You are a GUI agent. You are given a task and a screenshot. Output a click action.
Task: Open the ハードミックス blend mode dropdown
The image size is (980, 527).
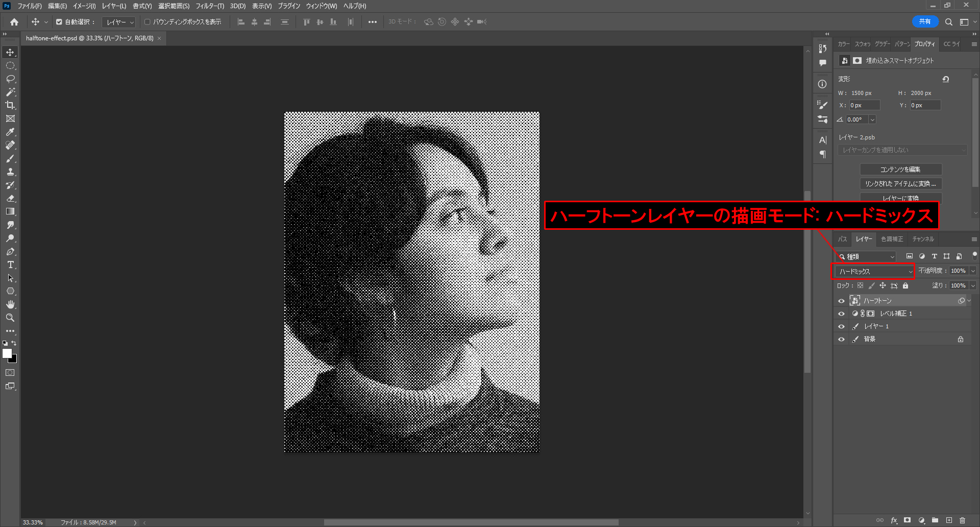[873, 271]
